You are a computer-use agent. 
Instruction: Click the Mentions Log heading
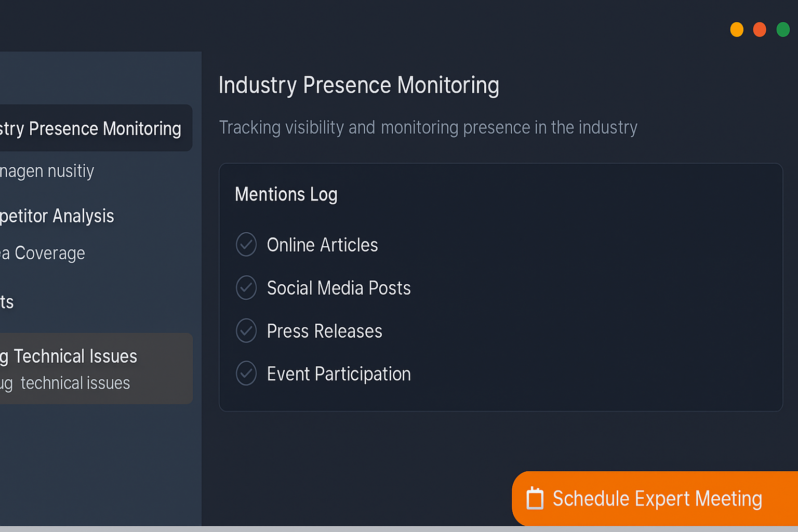pyautogui.click(x=286, y=194)
